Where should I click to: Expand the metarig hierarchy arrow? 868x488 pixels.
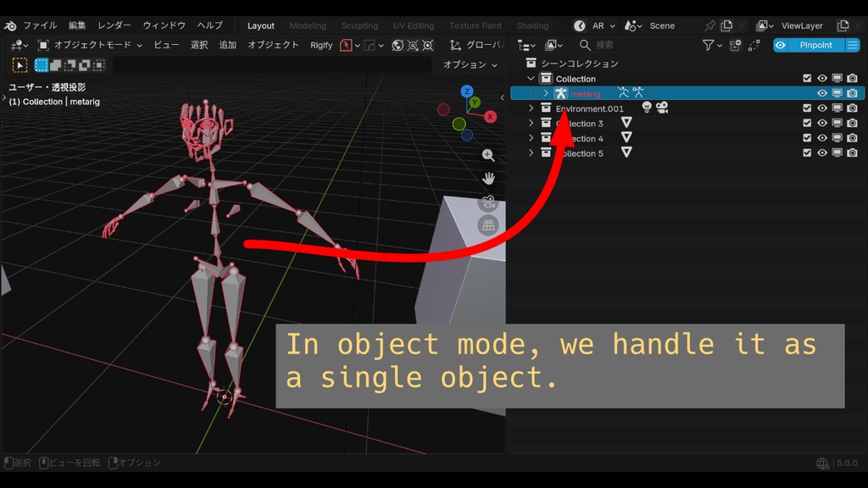point(545,93)
